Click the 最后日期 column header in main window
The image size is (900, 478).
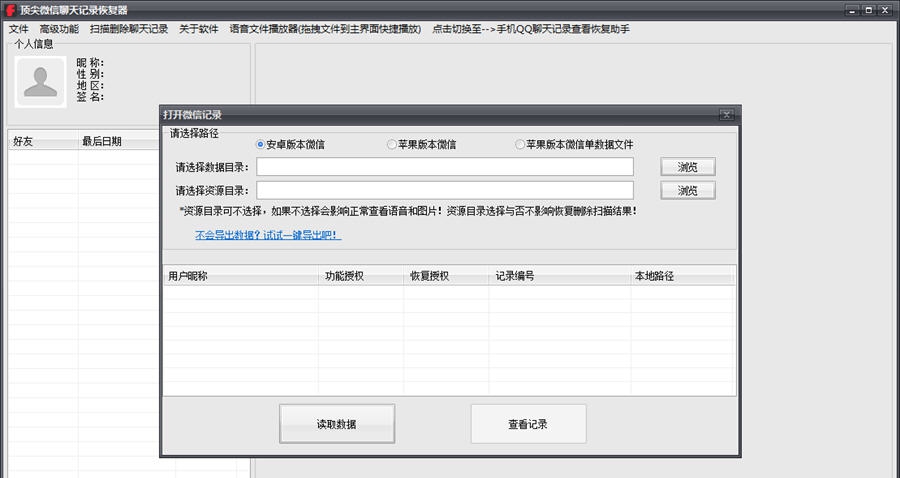119,141
